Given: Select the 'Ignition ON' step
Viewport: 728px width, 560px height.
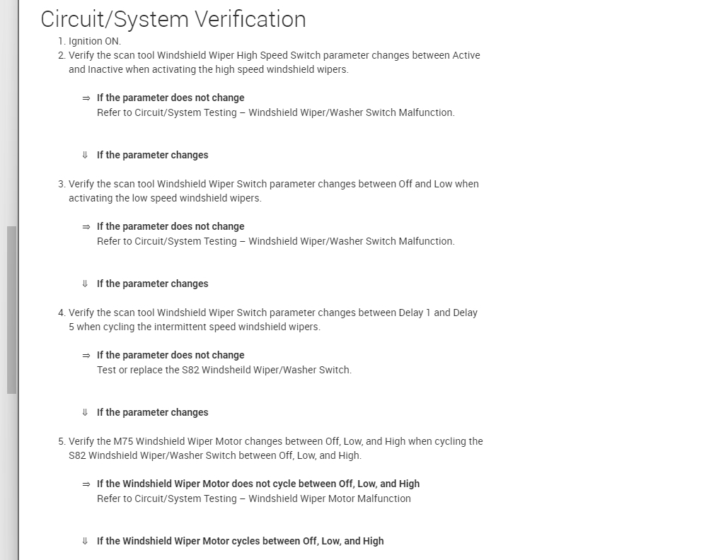Looking at the screenshot, I should point(94,41).
